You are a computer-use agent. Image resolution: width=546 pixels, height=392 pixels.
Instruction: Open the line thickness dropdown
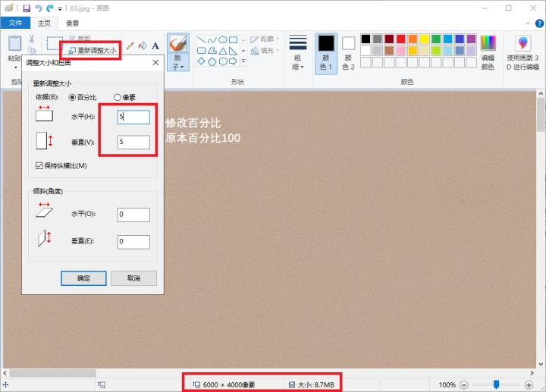coord(297,52)
